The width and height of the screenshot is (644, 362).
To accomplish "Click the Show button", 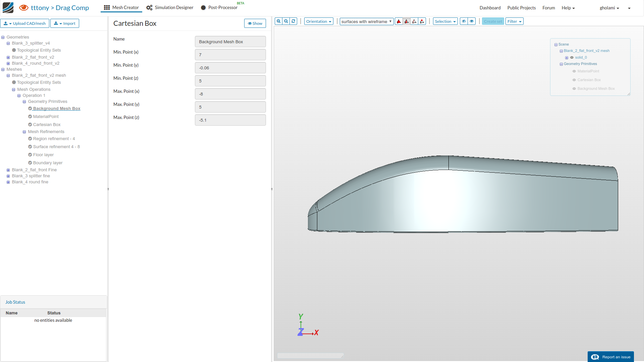I will (x=255, y=23).
